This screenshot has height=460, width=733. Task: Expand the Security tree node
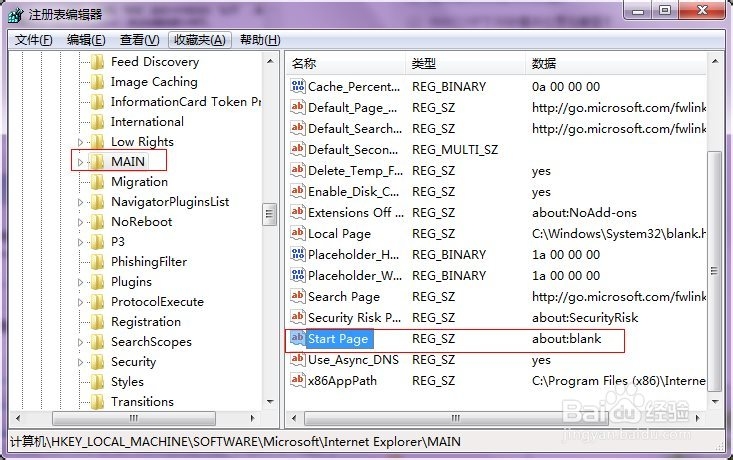point(80,362)
